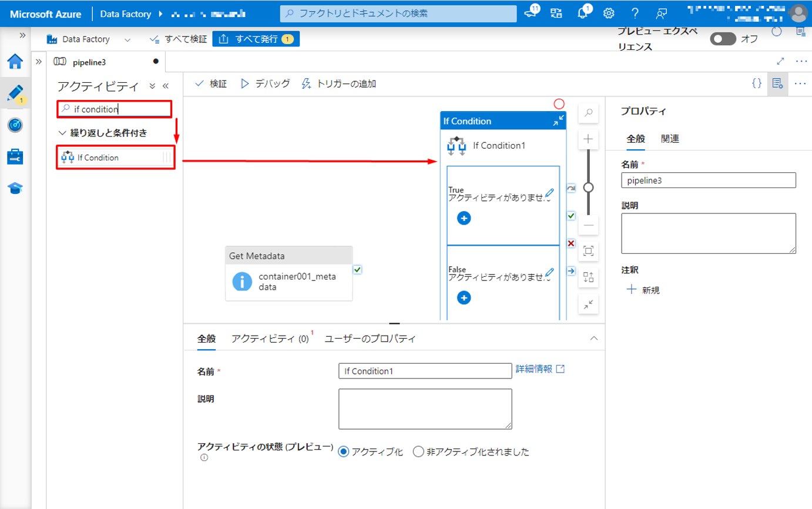Switch to the 関連 properties tab
Viewport: 812px width, 509px height.
coord(670,139)
